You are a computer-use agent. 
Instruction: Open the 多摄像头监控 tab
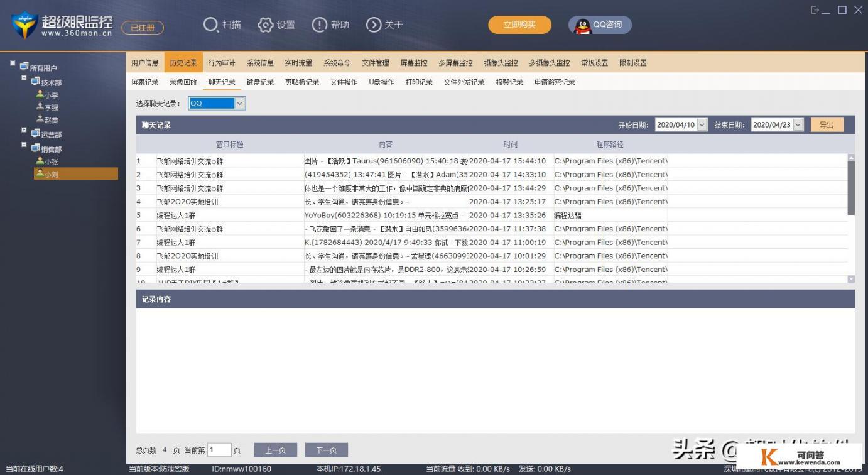point(550,63)
